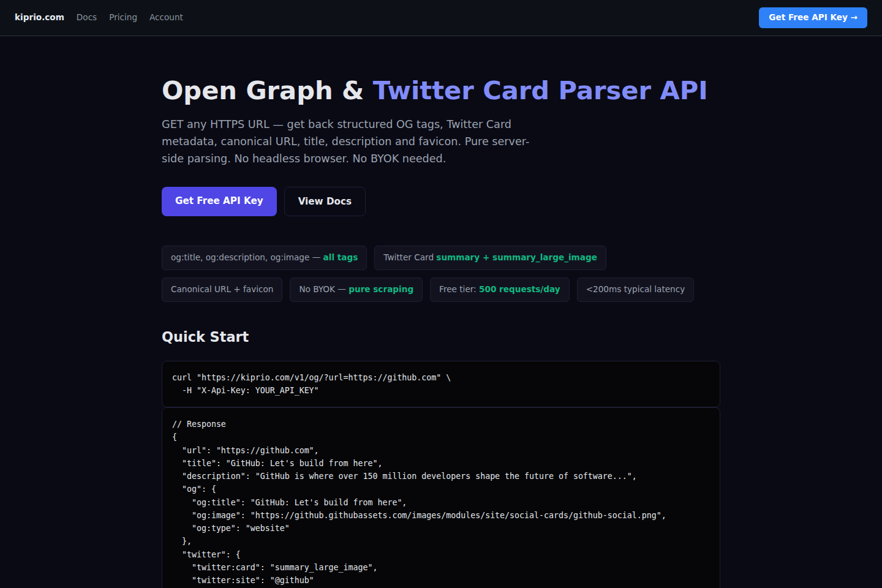Viewport: 882px width, 588px height.
Task: Click the "url": "https://github.com" response line
Action: 250,451
